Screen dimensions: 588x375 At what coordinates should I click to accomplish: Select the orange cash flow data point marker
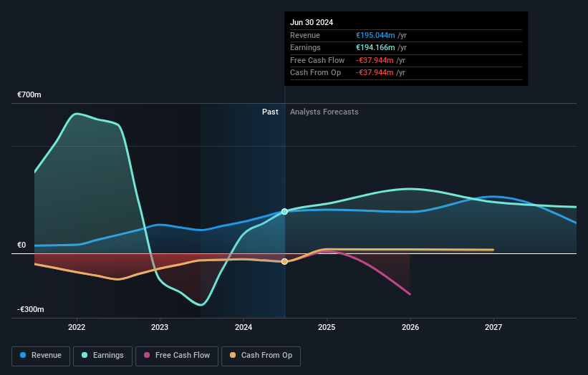pos(284,261)
